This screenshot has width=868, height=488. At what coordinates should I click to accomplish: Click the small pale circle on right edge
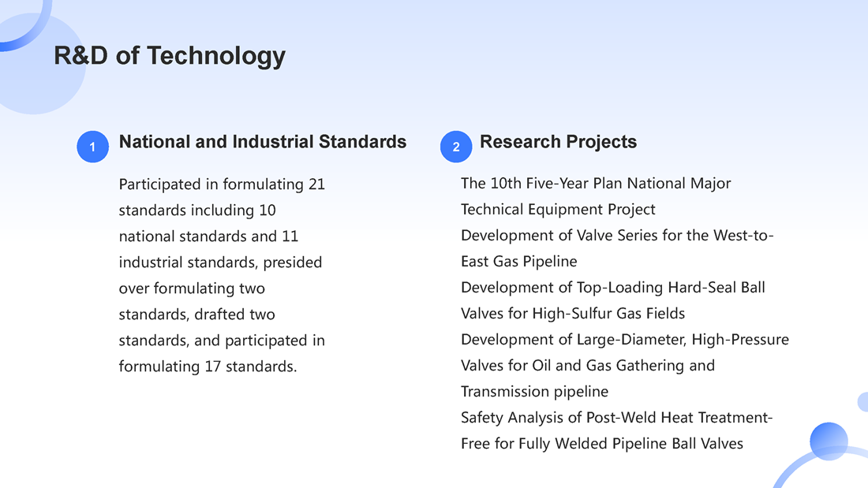click(x=863, y=402)
